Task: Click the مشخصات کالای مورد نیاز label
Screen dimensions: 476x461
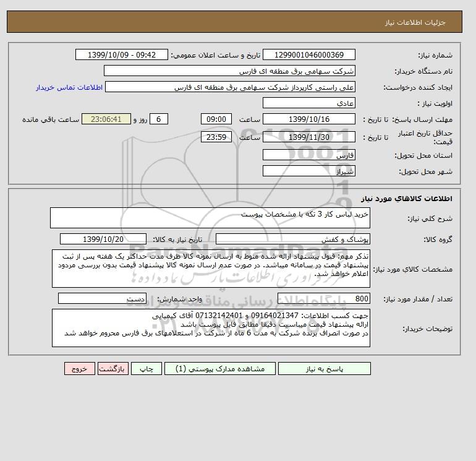Action: click(412, 269)
